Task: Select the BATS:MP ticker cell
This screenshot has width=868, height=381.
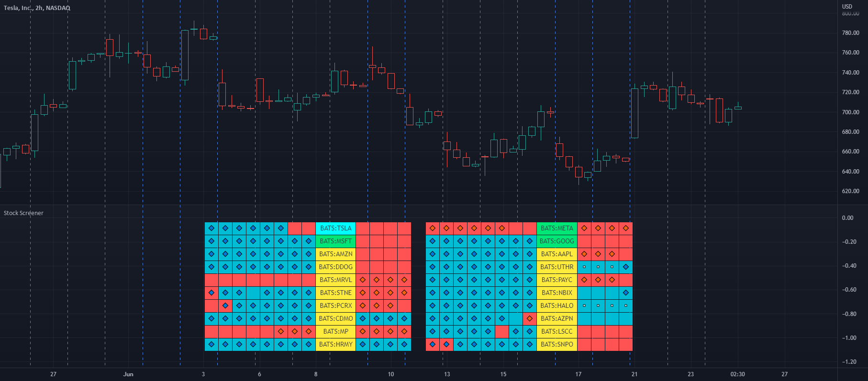Action: point(335,332)
